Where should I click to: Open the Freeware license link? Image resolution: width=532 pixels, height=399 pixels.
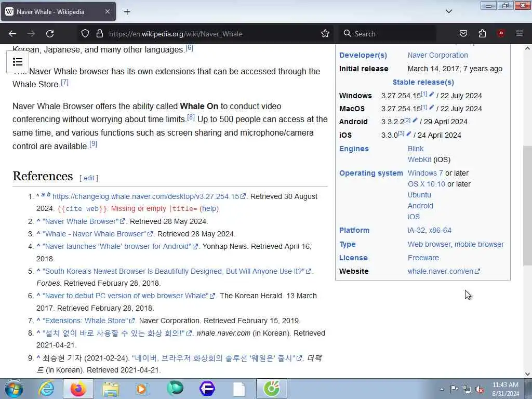(x=423, y=258)
